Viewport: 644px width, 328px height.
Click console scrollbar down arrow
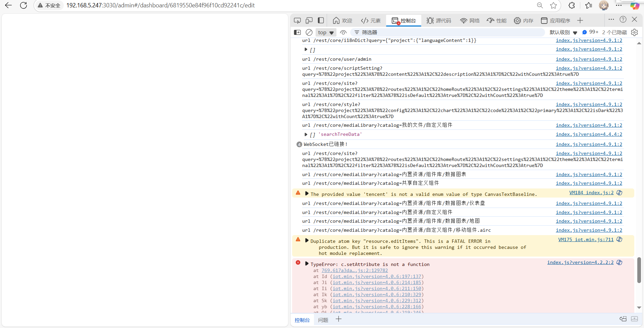(639, 308)
